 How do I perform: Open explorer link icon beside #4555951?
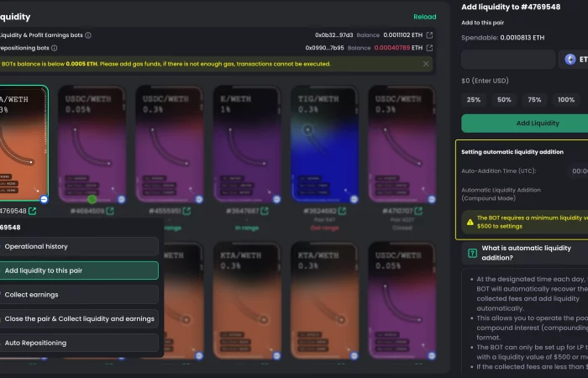click(186, 211)
